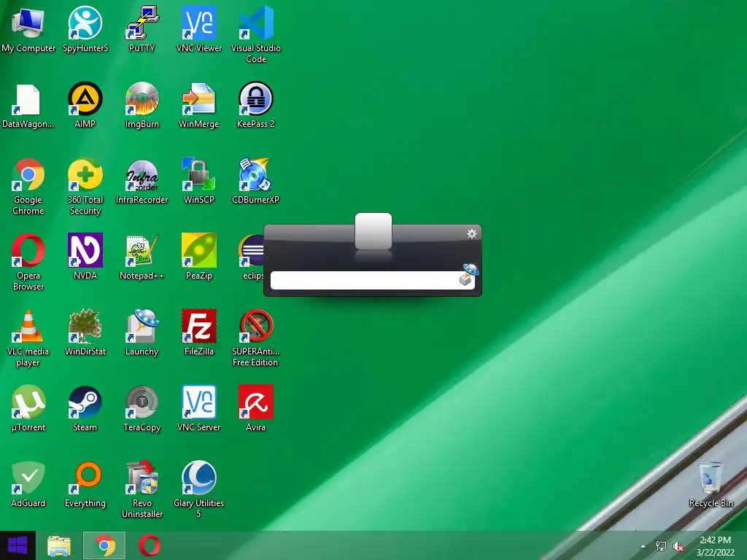The height and width of the screenshot is (560, 747).
Task: Select the Glary Utilities 5 shortcut
Action: pos(199,489)
